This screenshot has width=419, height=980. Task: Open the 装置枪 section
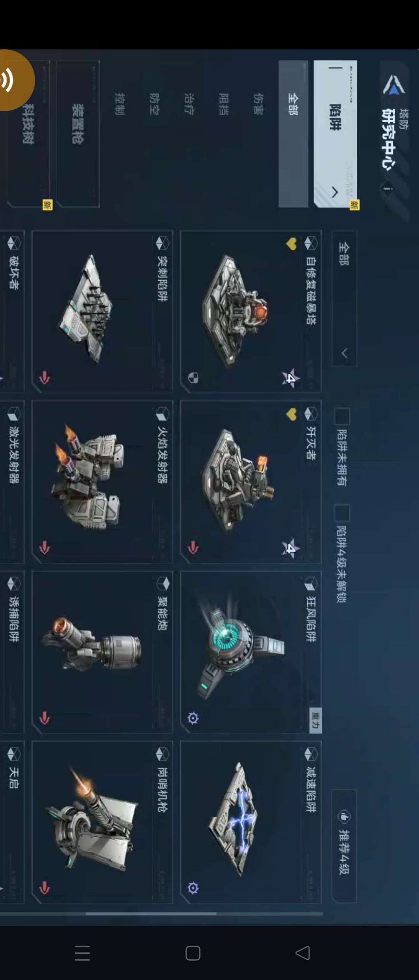tap(78, 134)
